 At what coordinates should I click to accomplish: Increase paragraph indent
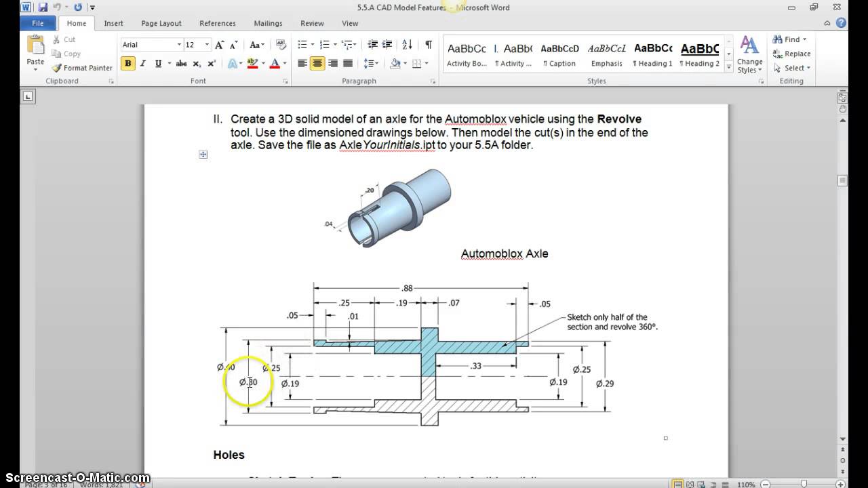[x=389, y=45]
